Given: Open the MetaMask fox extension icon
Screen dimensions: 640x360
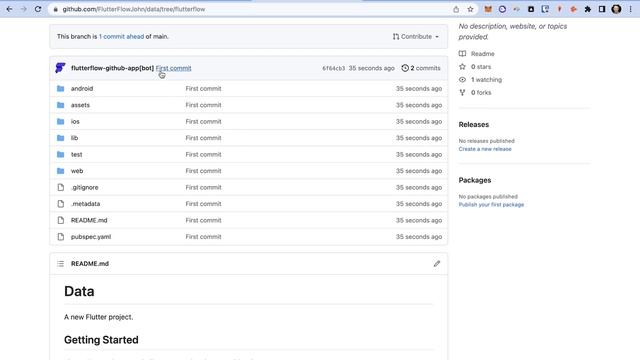Looking at the screenshot, I should click(488, 9).
